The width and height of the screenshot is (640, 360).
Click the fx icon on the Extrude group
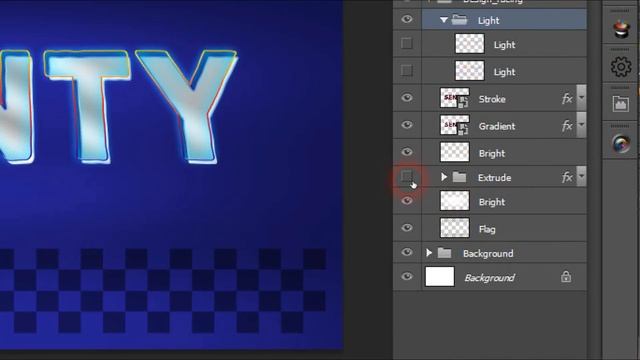point(567,177)
